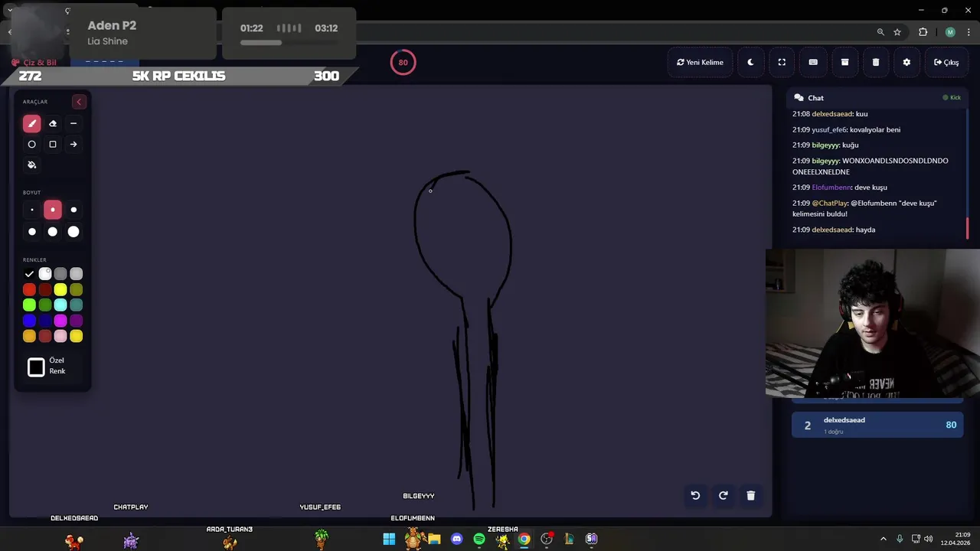Open Discord from the taskbar
The image size is (980, 551).
click(x=457, y=539)
